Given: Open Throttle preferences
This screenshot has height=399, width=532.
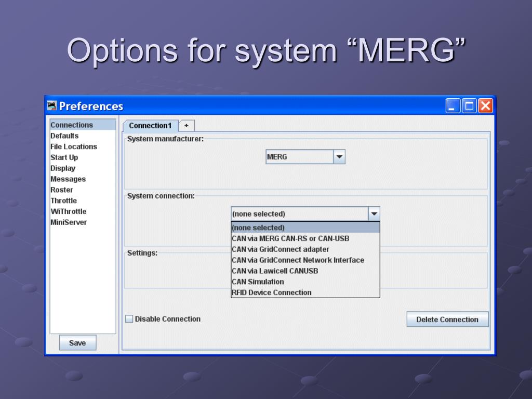Looking at the screenshot, I should 83,201.
